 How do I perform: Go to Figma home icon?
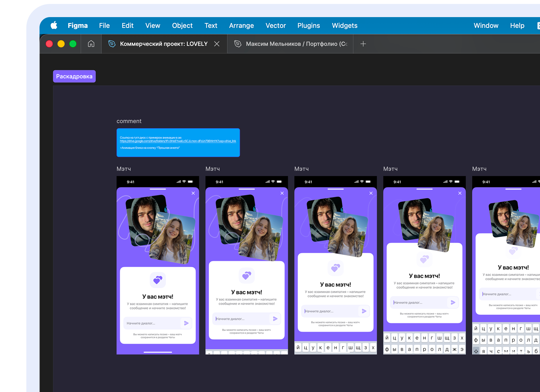pos(91,44)
